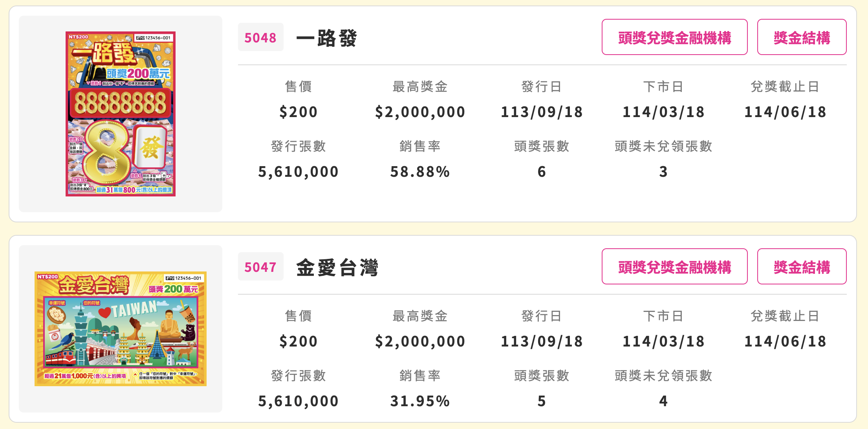
Task: View 獎金結構 for game 5047
Action: coord(802,267)
